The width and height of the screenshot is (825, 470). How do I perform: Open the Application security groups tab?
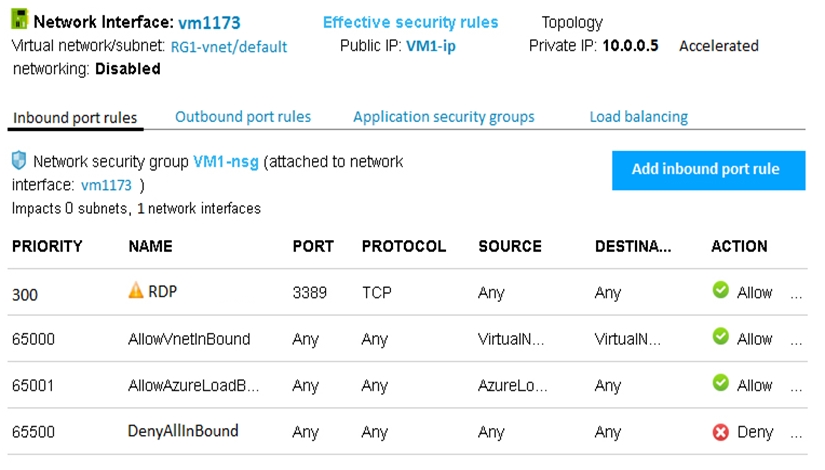point(443,117)
